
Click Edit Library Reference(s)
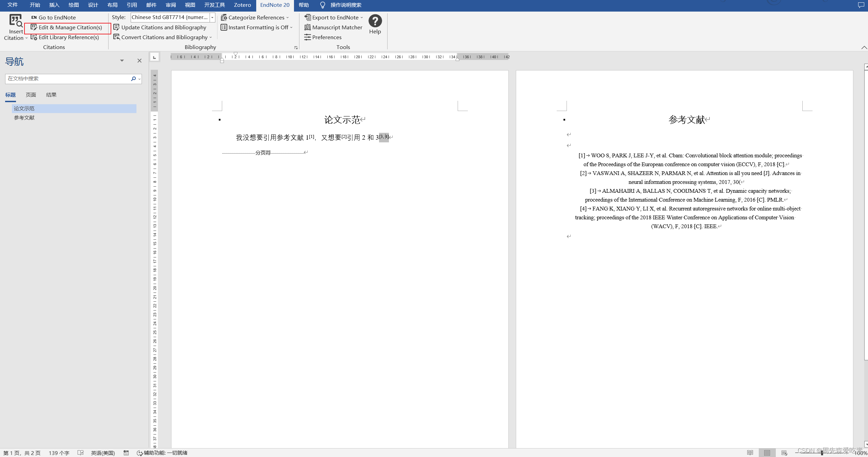click(x=68, y=37)
